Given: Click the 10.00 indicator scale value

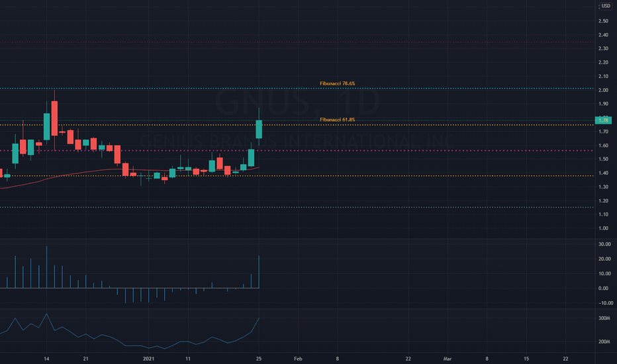Looking at the screenshot, I should click(x=604, y=273).
